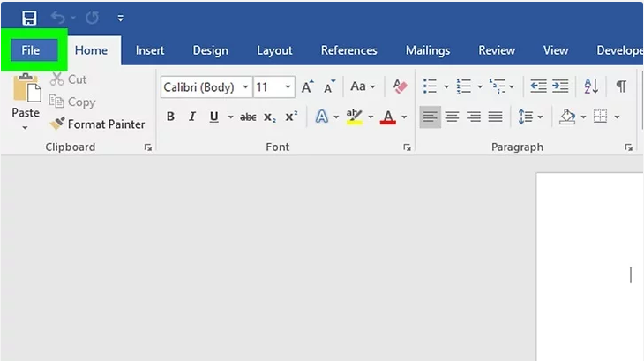Click the Bullets list icon
The image size is (644, 361).
[x=430, y=86]
